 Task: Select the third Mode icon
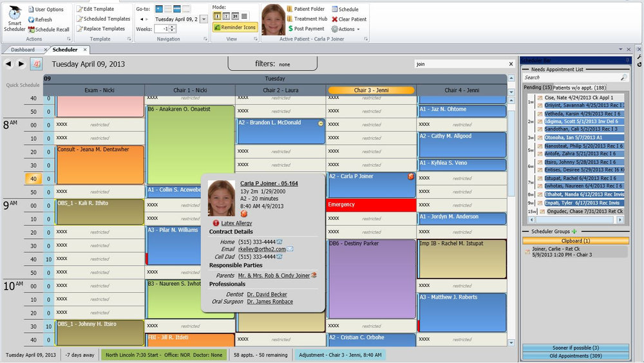[235, 16]
